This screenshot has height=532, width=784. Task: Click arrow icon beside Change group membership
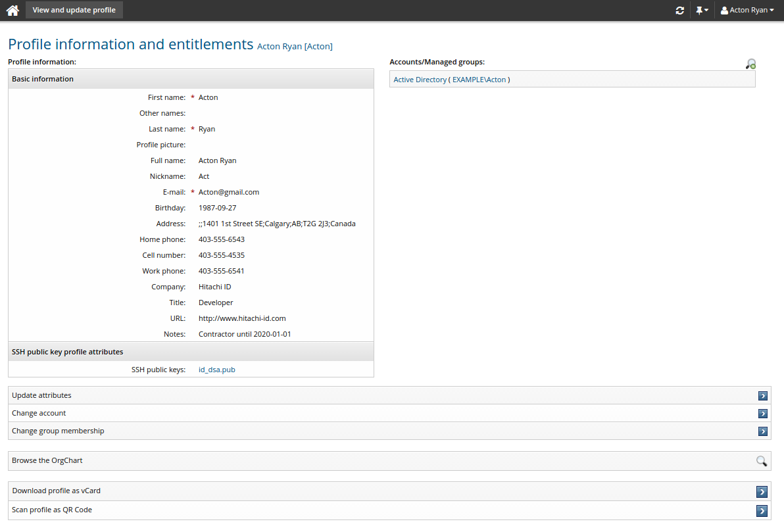762,431
